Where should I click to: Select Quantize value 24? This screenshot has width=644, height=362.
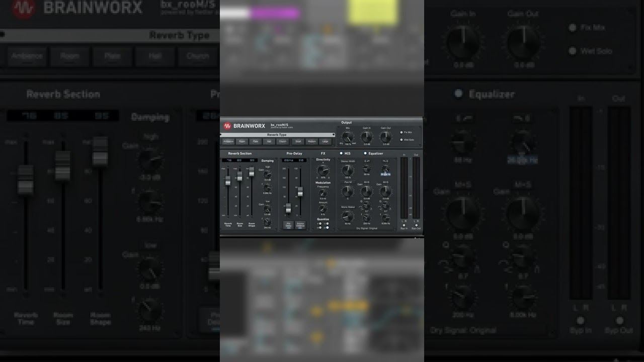tap(328, 228)
